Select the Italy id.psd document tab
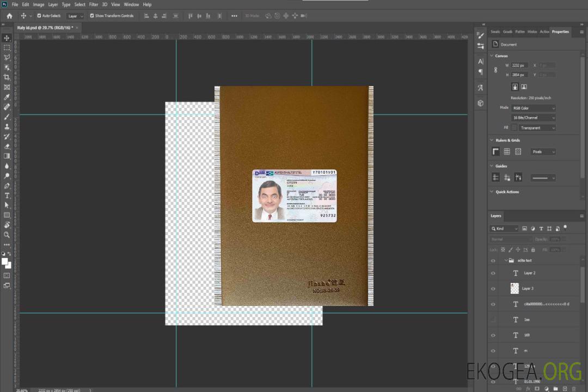The image size is (588, 392). (x=45, y=27)
